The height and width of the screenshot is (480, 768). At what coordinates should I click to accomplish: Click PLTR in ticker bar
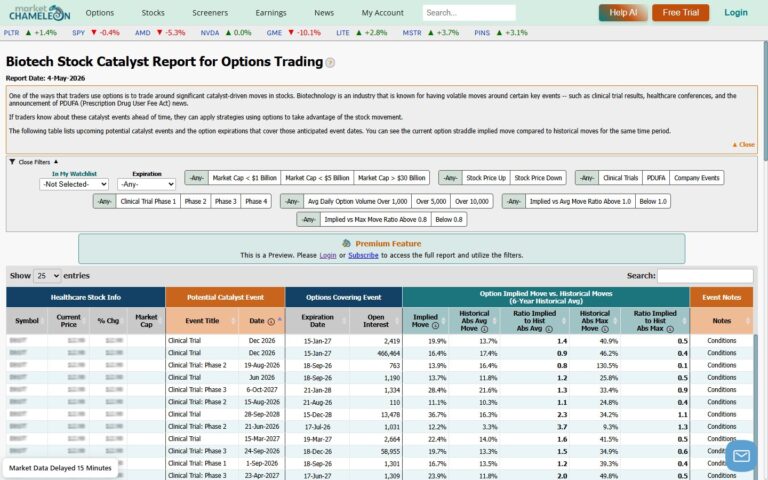pos(11,33)
